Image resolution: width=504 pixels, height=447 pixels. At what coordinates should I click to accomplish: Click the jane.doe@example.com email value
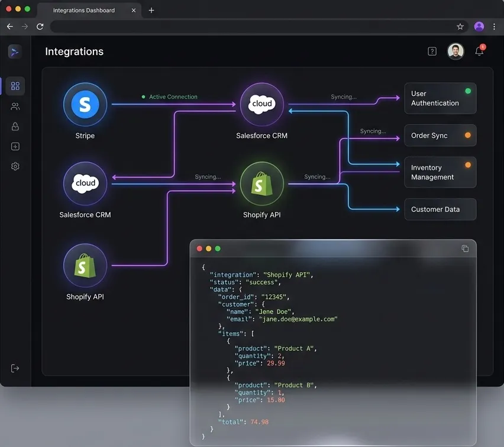(x=298, y=319)
